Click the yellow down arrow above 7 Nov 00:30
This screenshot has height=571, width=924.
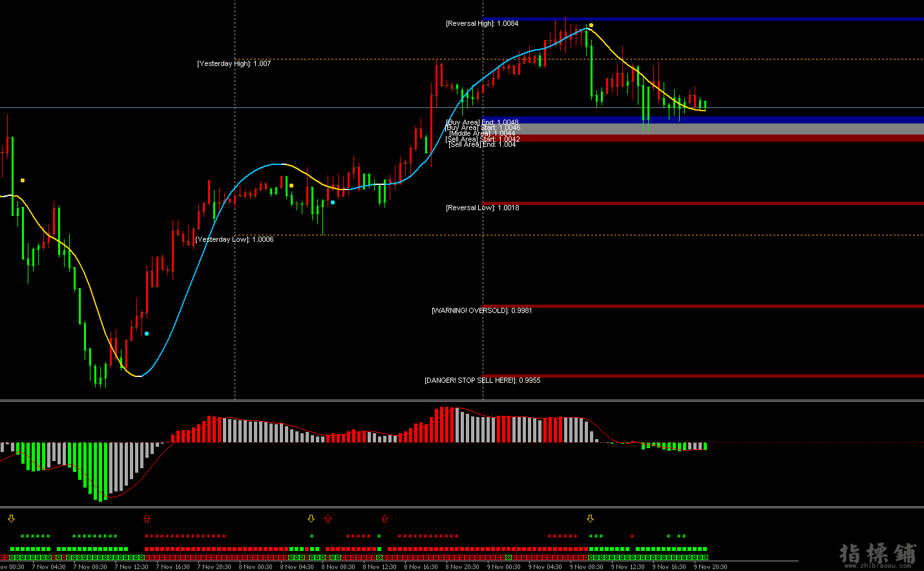click(11, 519)
